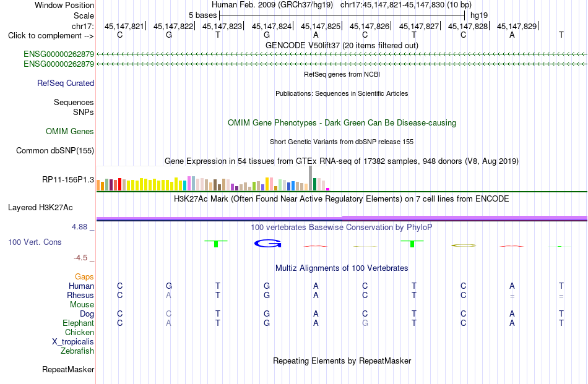Click position label 45,147,821 on ruler

[x=124, y=26]
